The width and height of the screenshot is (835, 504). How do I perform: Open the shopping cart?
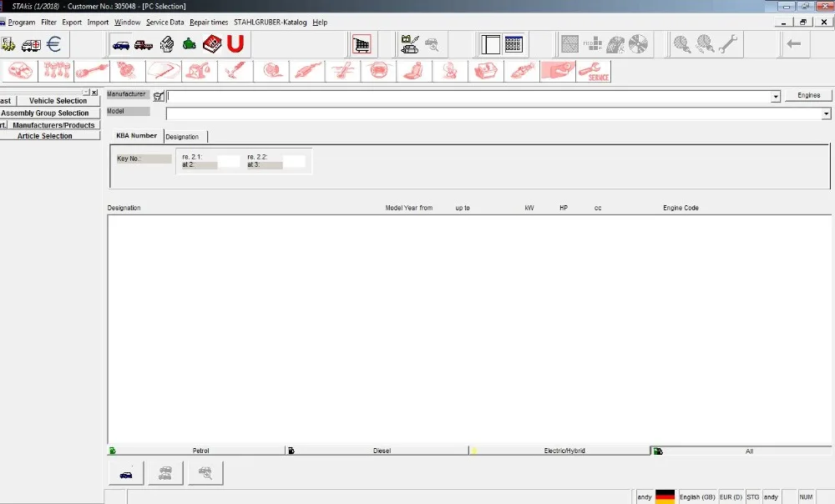click(361, 45)
